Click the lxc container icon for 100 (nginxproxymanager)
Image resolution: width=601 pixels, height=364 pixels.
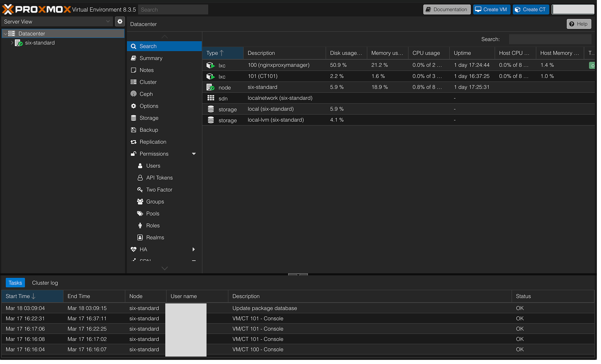tap(211, 65)
